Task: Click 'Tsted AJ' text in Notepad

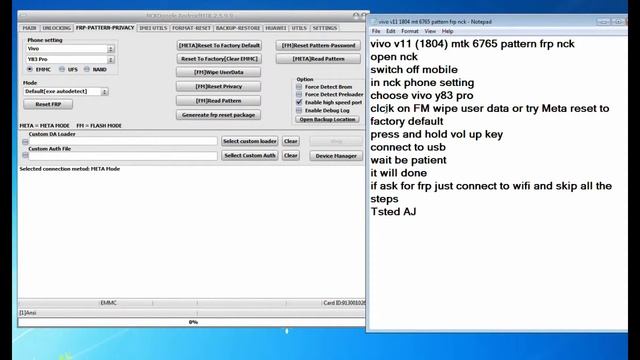Action: [x=393, y=212]
